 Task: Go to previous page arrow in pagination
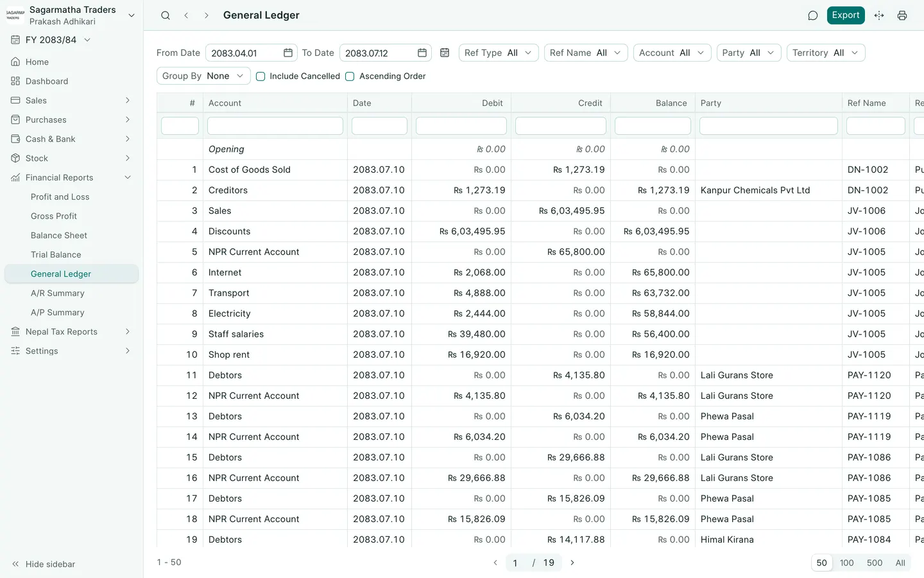[495, 563]
